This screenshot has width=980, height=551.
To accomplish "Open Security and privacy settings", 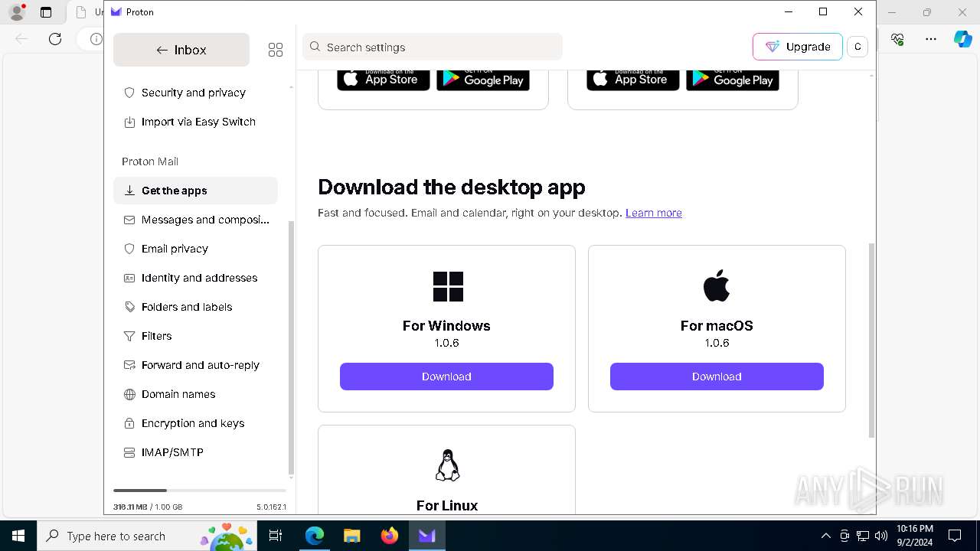I will (195, 93).
